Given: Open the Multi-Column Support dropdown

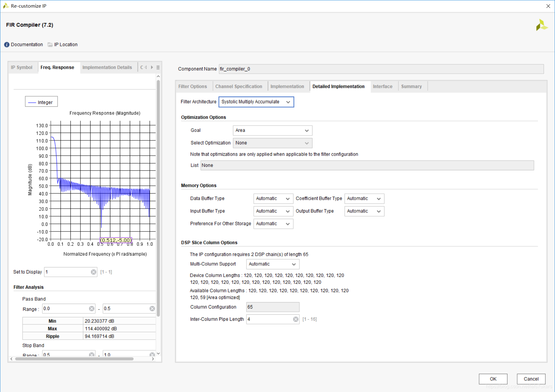Looking at the screenshot, I should tap(273, 264).
